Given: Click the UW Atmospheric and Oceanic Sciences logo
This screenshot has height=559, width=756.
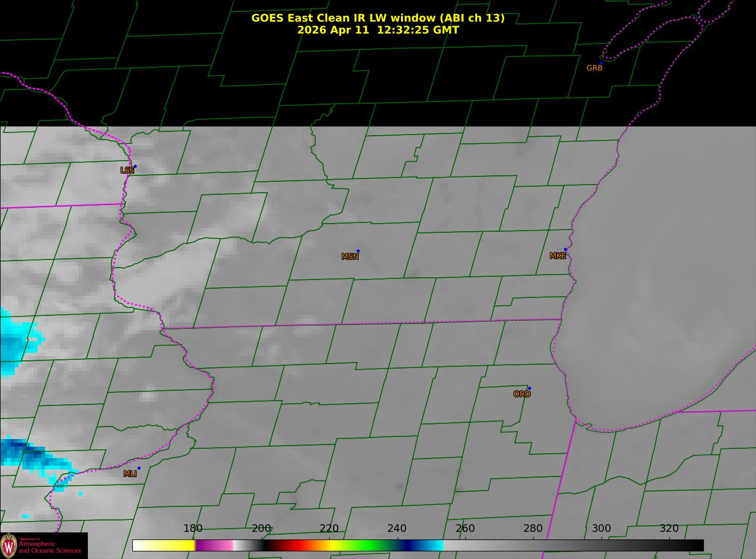Looking at the screenshot, I should [x=43, y=545].
